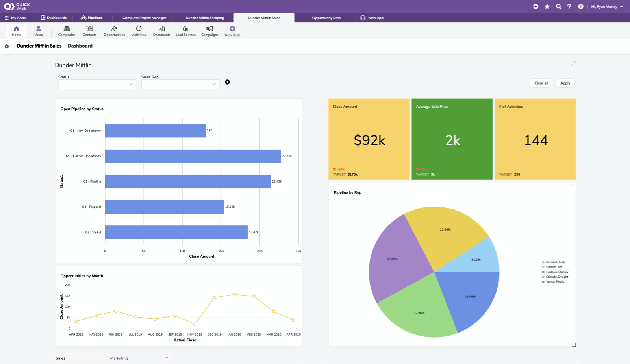Click the Average Sale Price card
The width and height of the screenshot is (630, 364).
click(x=452, y=139)
